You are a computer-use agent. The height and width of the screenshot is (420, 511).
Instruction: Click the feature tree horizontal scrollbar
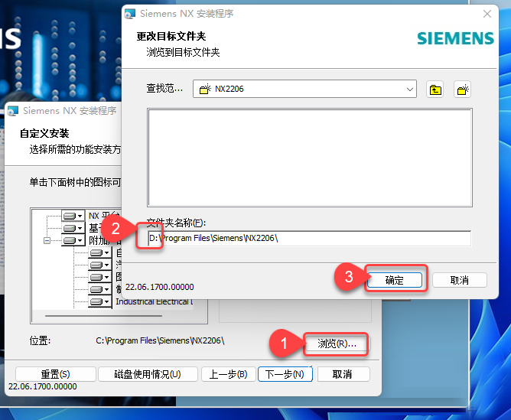[x=103, y=316]
